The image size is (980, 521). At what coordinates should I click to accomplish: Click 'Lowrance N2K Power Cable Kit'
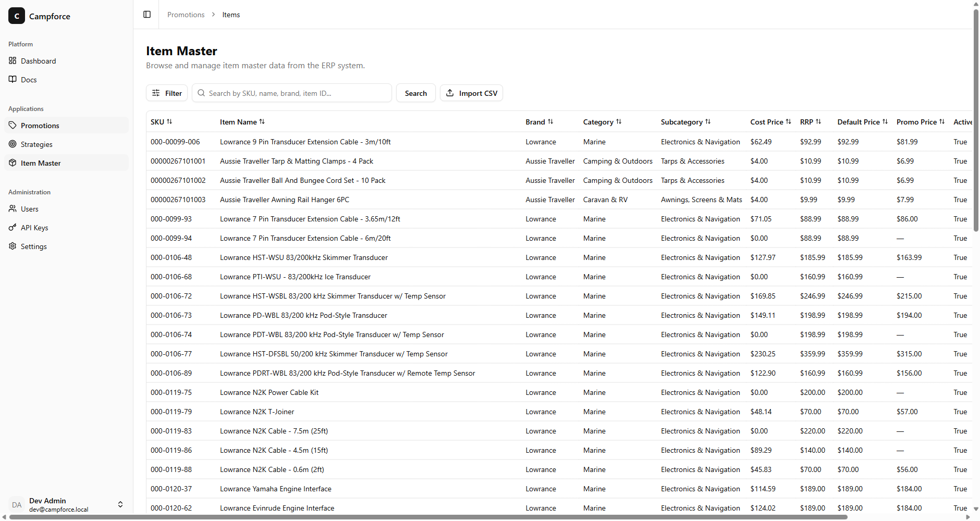click(269, 392)
